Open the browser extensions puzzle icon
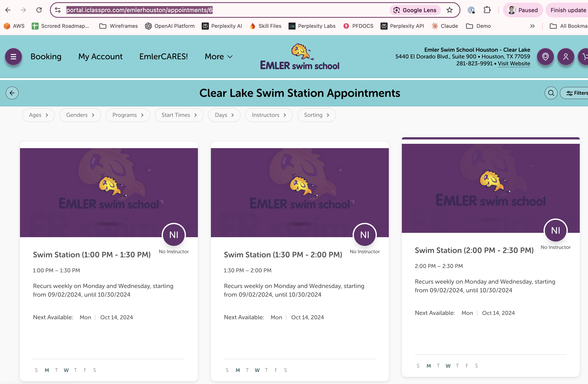This screenshot has height=384, width=588. click(487, 10)
